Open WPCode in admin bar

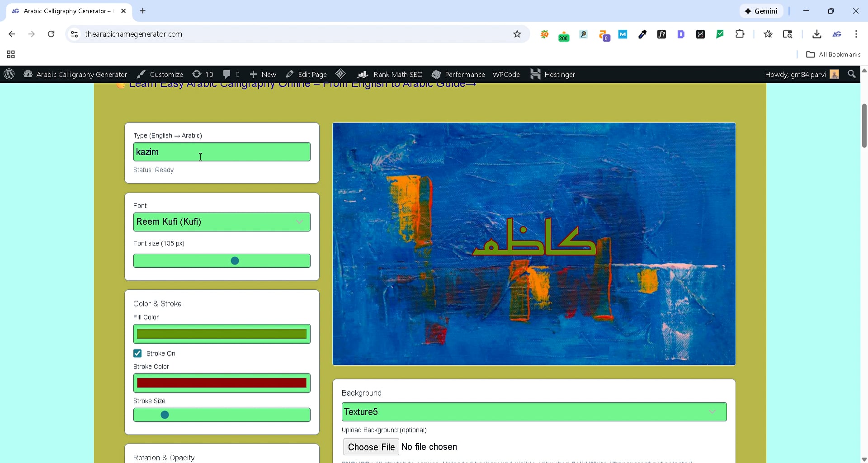pyautogui.click(x=506, y=74)
